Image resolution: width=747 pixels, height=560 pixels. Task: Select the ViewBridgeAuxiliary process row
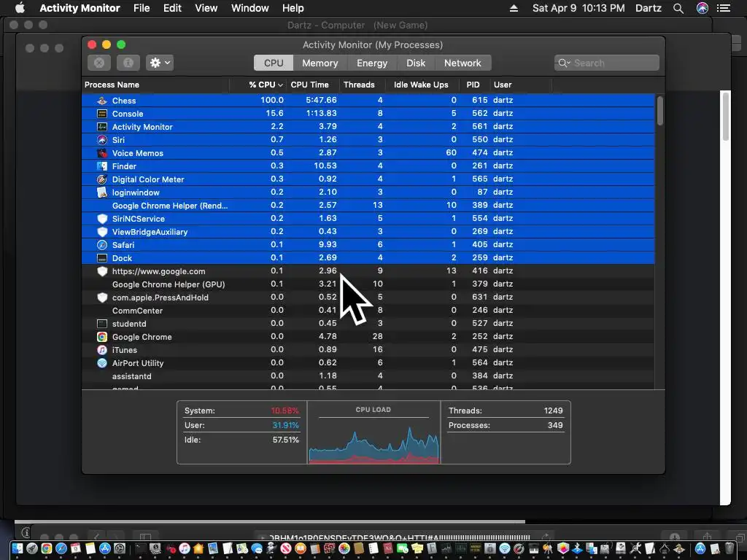pyautogui.click(x=368, y=231)
